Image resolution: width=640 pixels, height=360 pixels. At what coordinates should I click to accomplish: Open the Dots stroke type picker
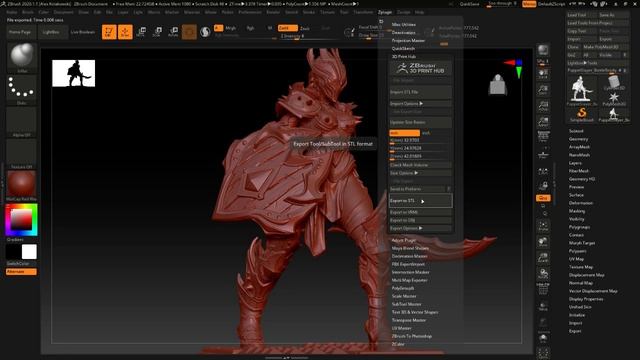click(x=22, y=88)
